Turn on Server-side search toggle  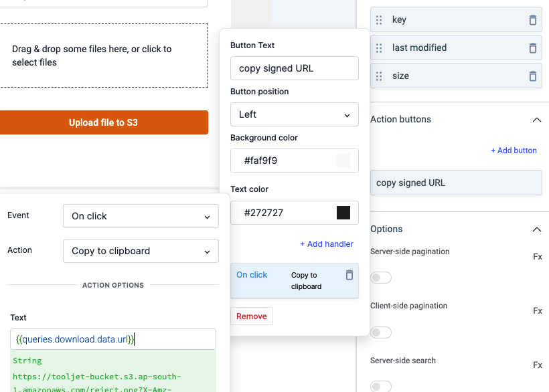click(x=381, y=386)
